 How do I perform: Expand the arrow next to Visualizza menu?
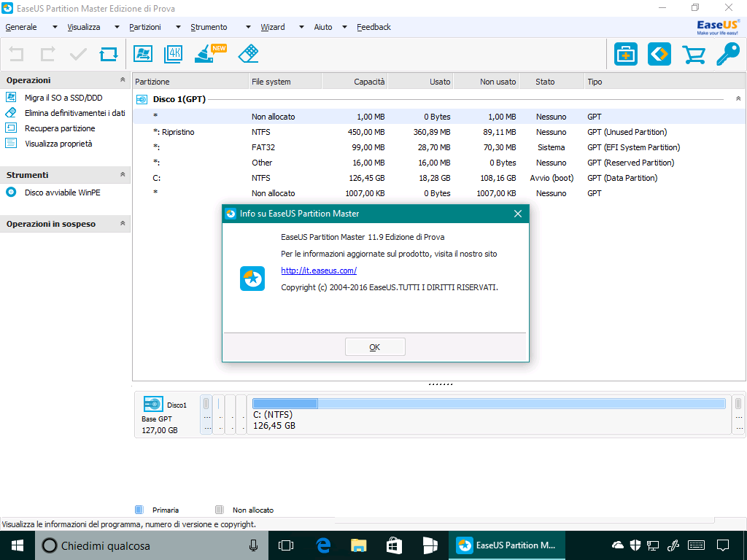[117, 27]
